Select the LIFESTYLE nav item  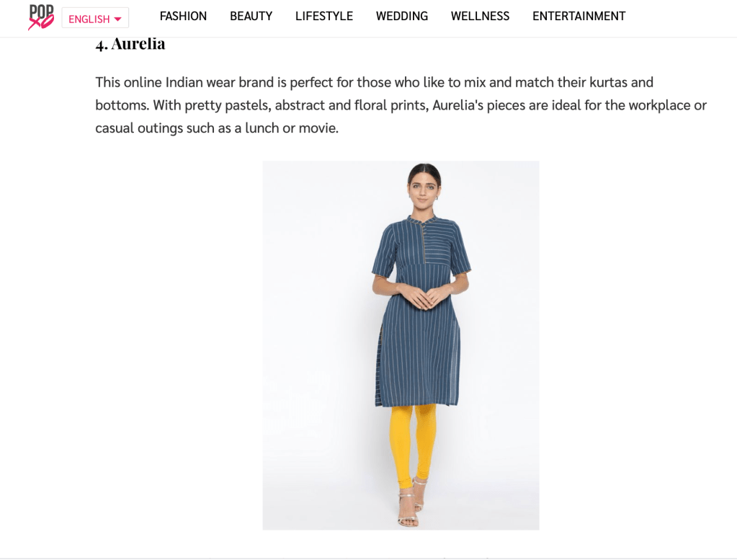tap(324, 16)
